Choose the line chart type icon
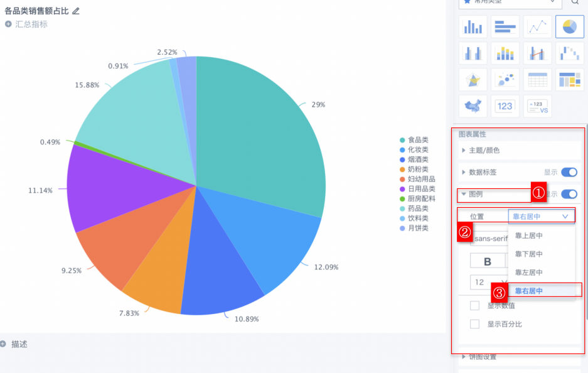 [x=537, y=27]
